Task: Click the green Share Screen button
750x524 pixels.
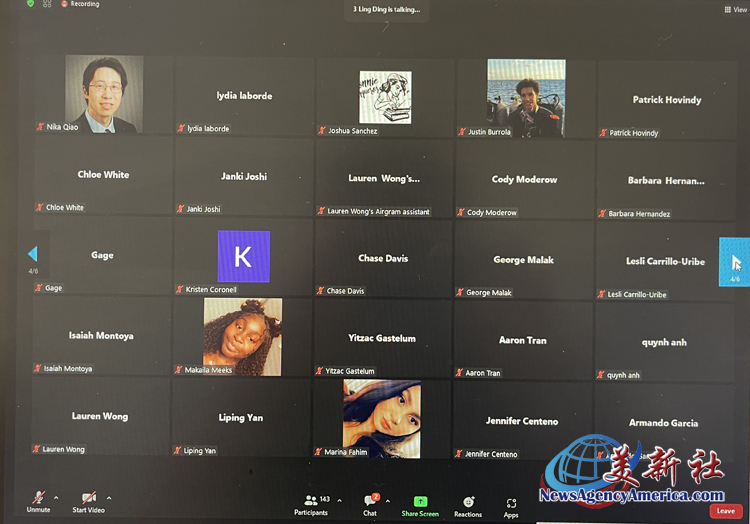Action: pos(420,506)
